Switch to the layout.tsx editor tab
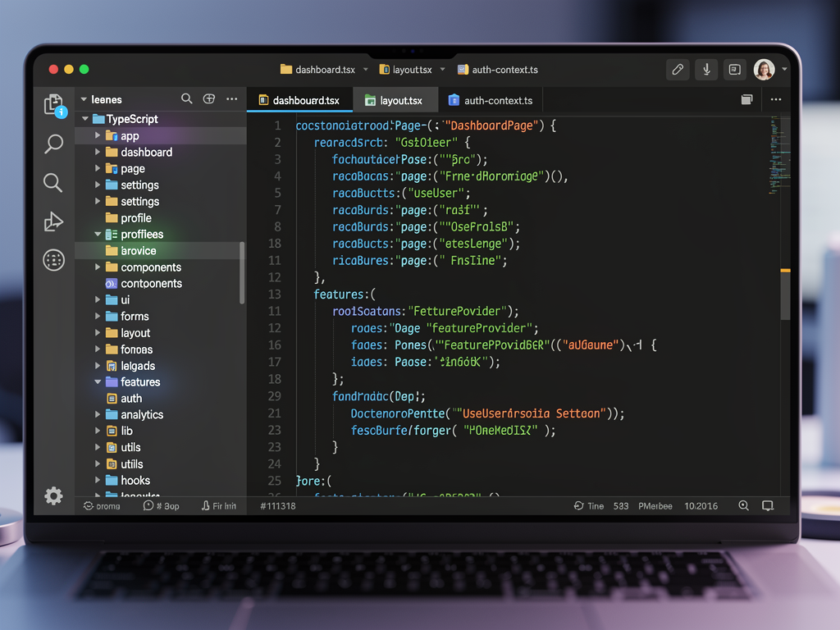 pyautogui.click(x=395, y=100)
